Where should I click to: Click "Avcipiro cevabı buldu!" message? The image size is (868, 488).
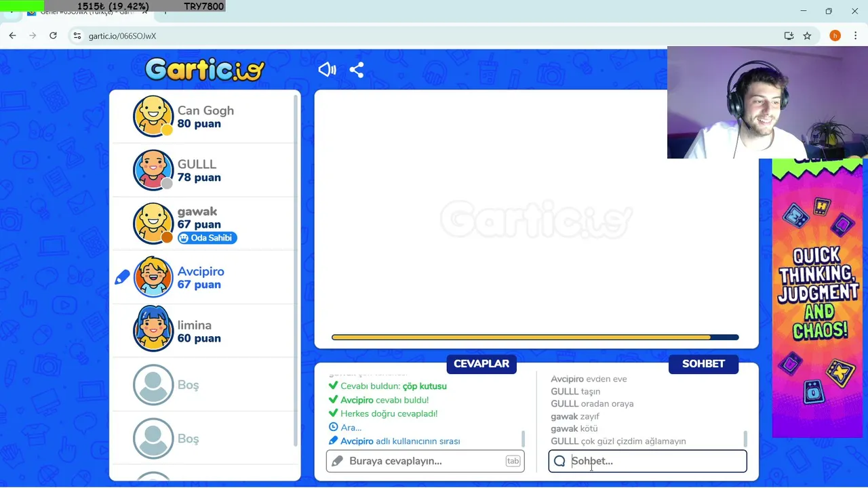384,400
